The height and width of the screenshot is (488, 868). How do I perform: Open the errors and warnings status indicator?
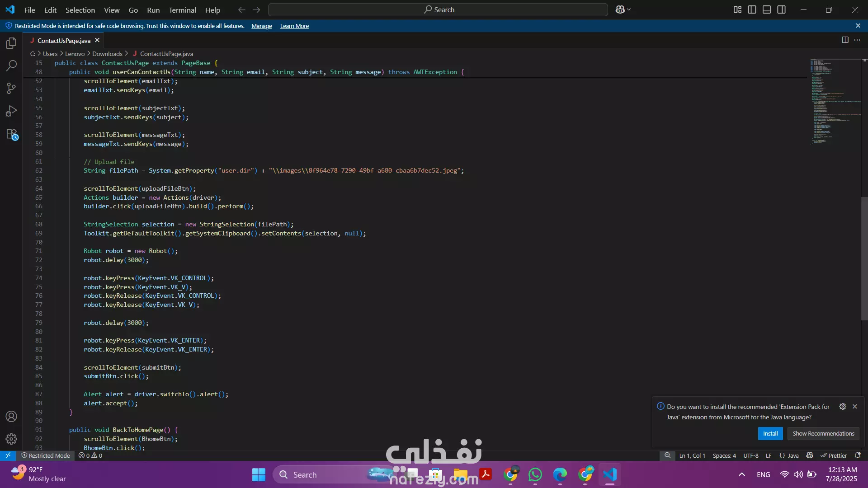click(x=90, y=455)
